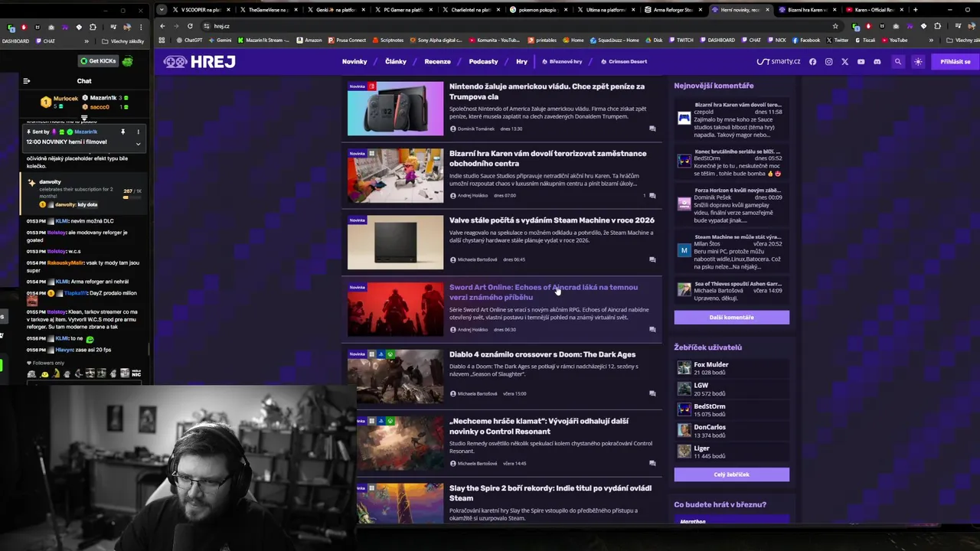Open Hry menu item

coord(521,61)
